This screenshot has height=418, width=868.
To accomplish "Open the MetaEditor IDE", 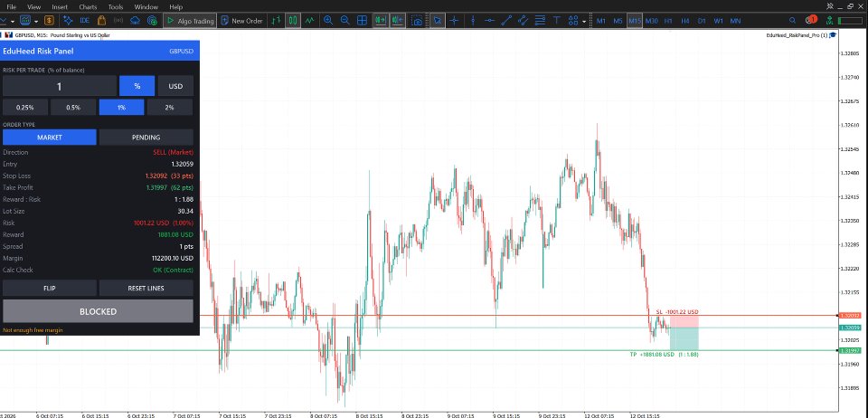I will point(85,21).
